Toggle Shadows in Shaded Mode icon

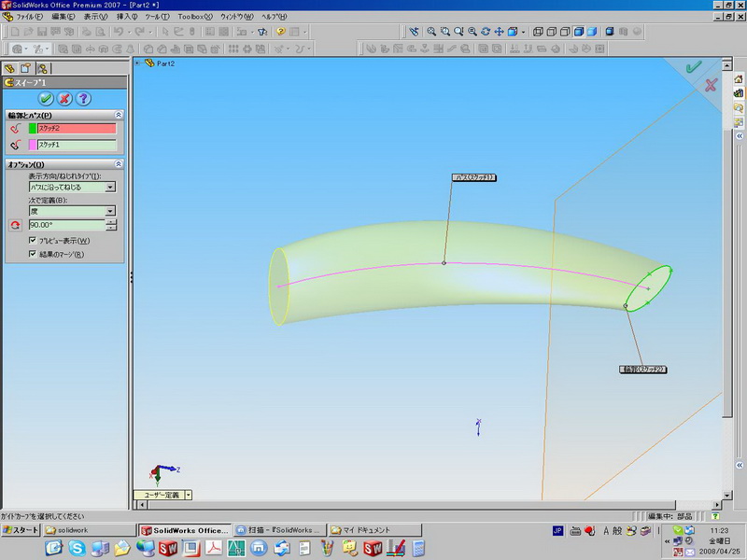610,32
